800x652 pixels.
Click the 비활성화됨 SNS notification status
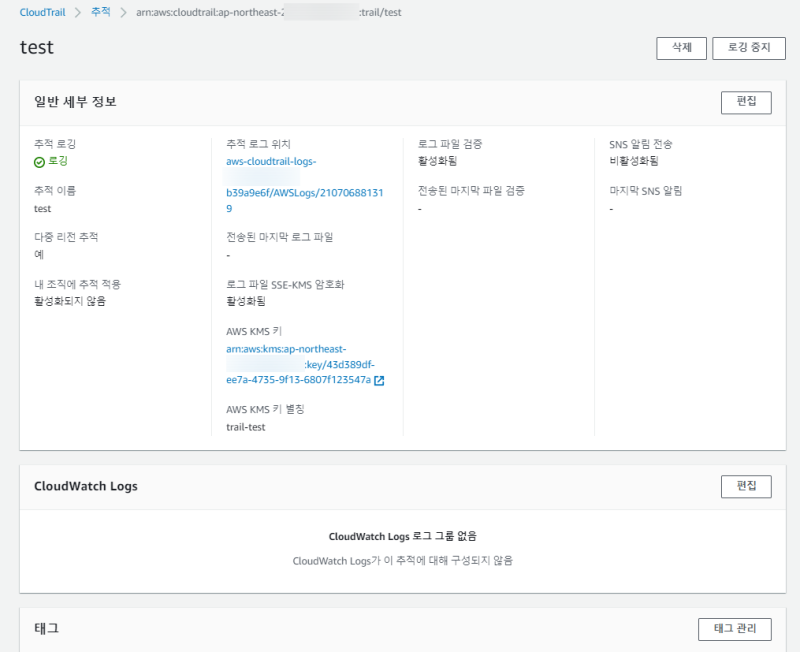point(634,161)
